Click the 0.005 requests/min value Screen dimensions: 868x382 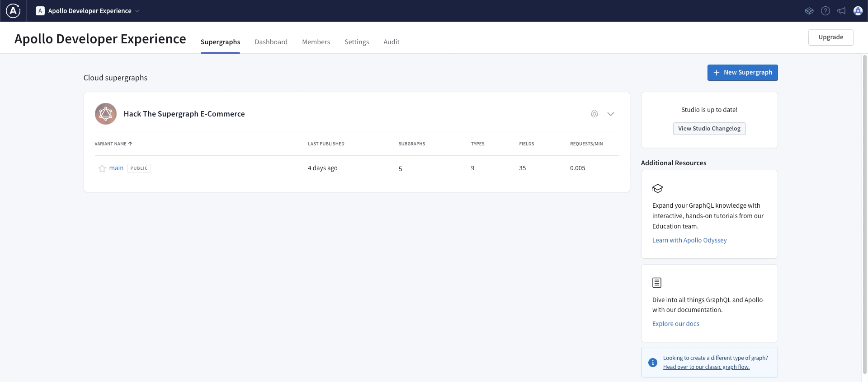[x=577, y=168]
